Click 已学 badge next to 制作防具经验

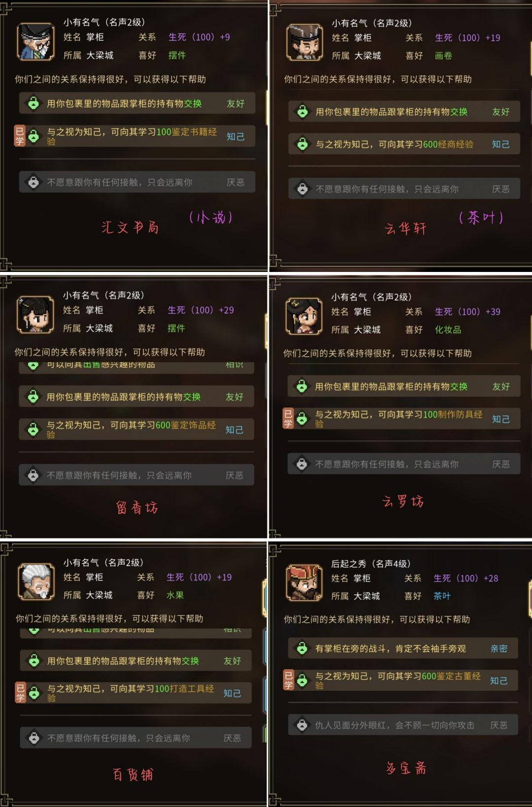click(288, 418)
